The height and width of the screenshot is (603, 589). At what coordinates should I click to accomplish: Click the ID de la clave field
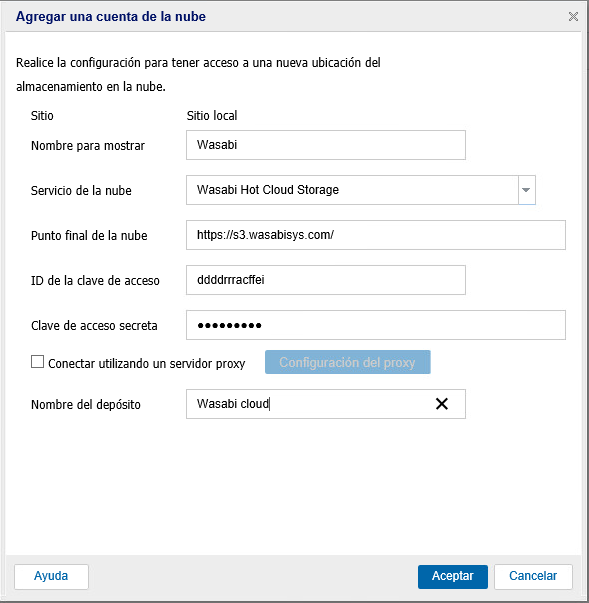(326, 280)
